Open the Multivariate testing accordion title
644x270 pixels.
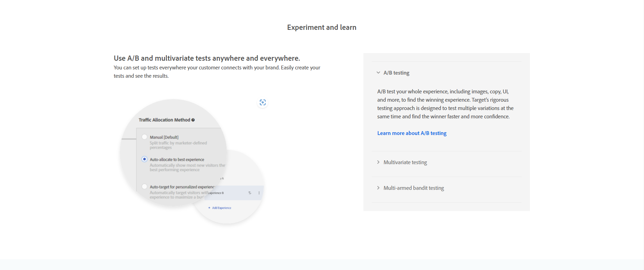pyautogui.click(x=405, y=162)
